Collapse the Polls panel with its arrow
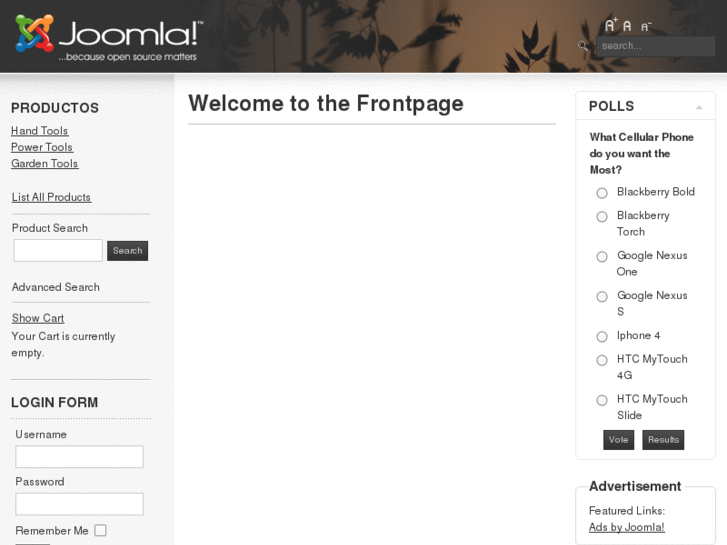Screen dimensions: 727x545 coord(699,107)
